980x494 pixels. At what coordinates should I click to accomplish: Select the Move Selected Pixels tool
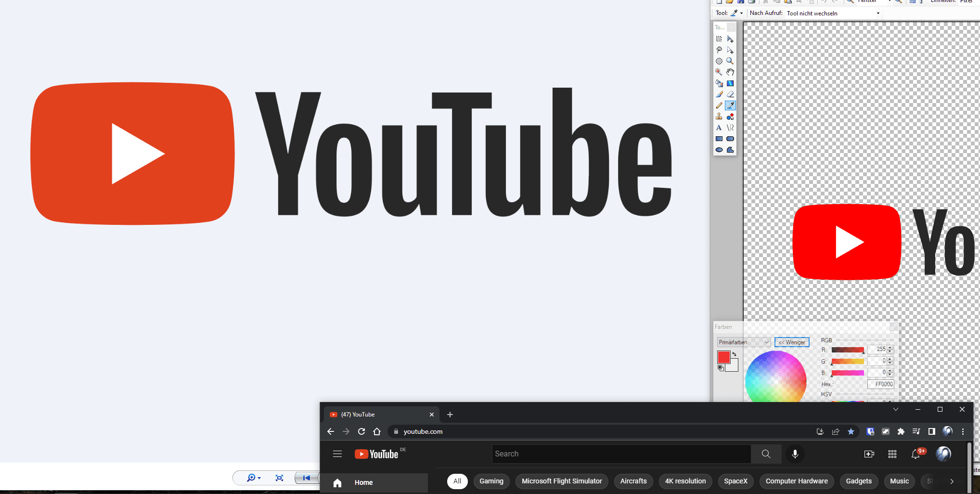click(730, 39)
